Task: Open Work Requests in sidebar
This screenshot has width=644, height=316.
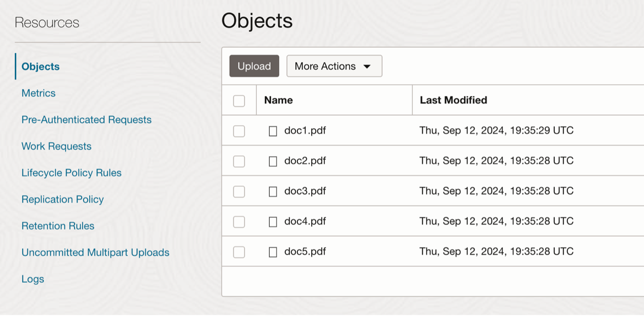Action: tap(56, 146)
